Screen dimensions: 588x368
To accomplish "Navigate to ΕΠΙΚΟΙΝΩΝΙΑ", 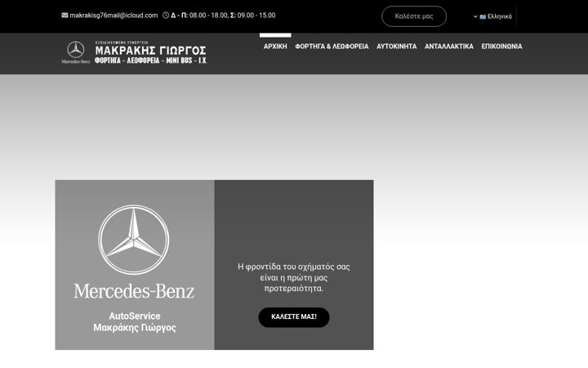I will (x=501, y=47).
